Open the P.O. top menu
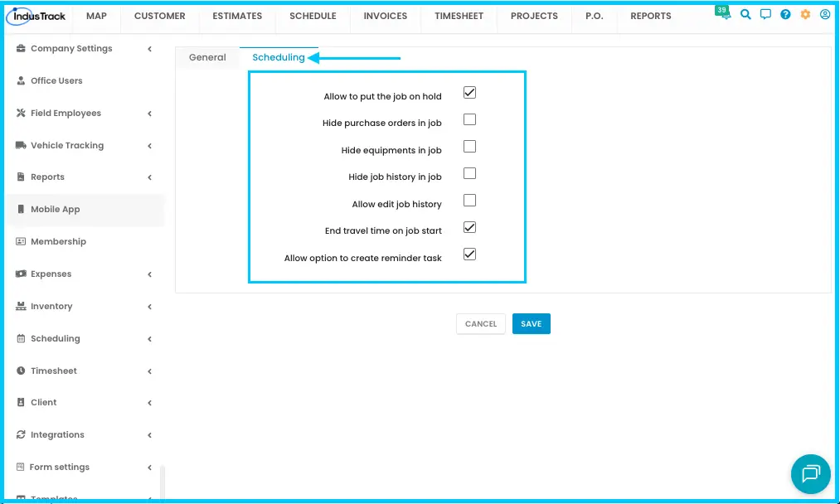 click(x=594, y=16)
